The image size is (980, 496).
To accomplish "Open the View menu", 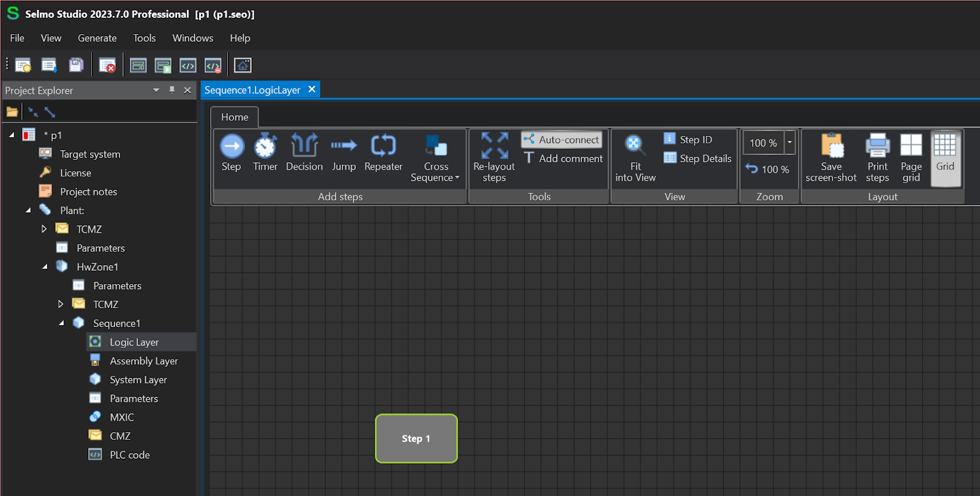I will coord(51,38).
